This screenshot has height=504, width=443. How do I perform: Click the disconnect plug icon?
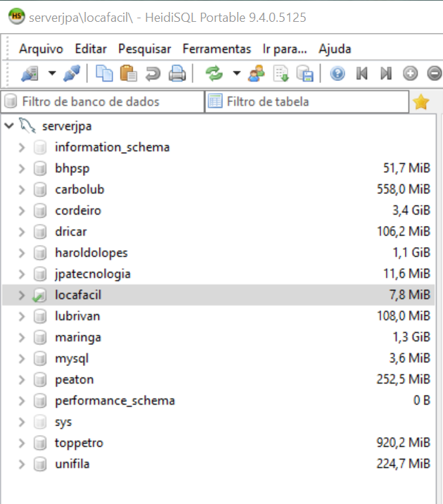point(72,74)
